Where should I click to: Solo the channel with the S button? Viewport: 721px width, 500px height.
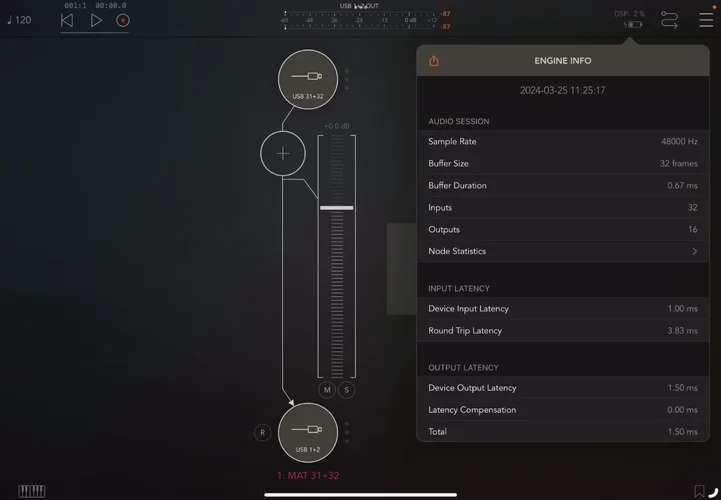point(347,390)
